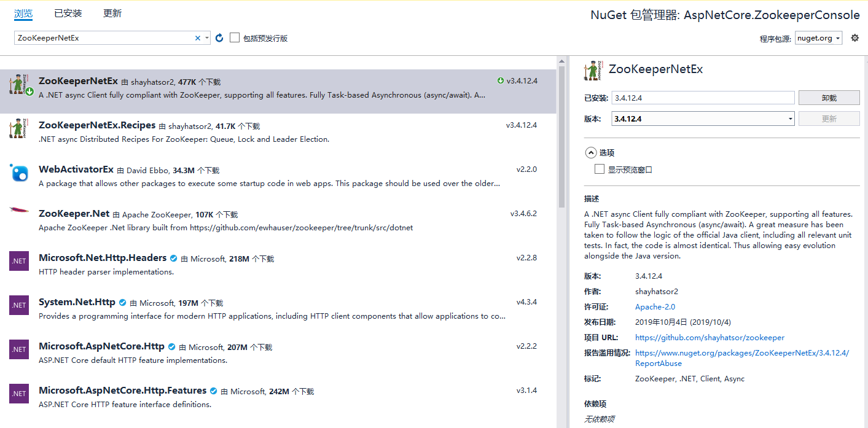Click the tags ZooKeeper, .NET, Client, Async

pyautogui.click(x=690, y=379)
